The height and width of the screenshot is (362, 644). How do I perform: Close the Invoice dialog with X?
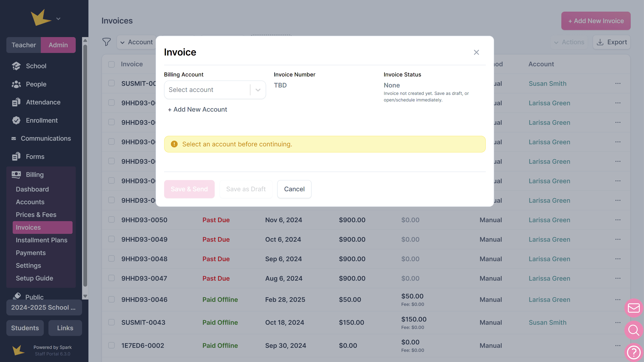pos(476,52)
